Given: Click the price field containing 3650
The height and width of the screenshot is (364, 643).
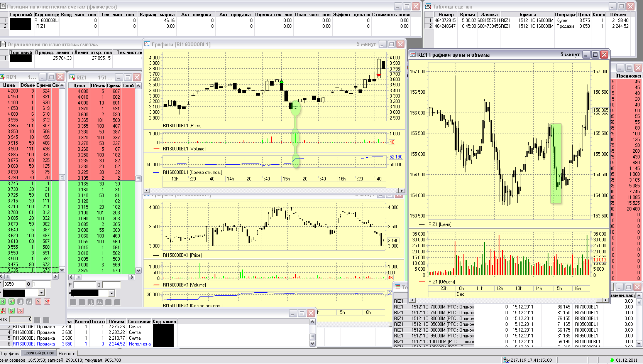Looking at the screenshot, I should tap(14, 284).
